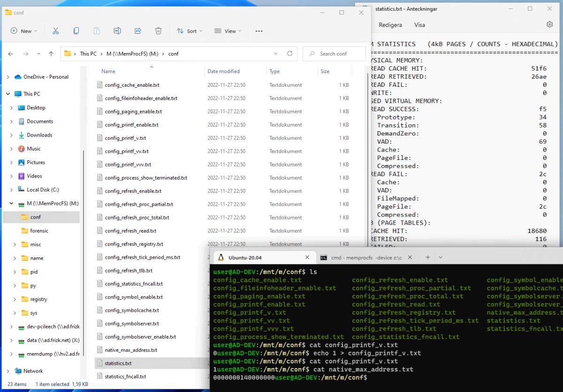Screen dimensions: 563x392
Task: Select config_cache_enable.txt file
Action: [x=132, y=85]
